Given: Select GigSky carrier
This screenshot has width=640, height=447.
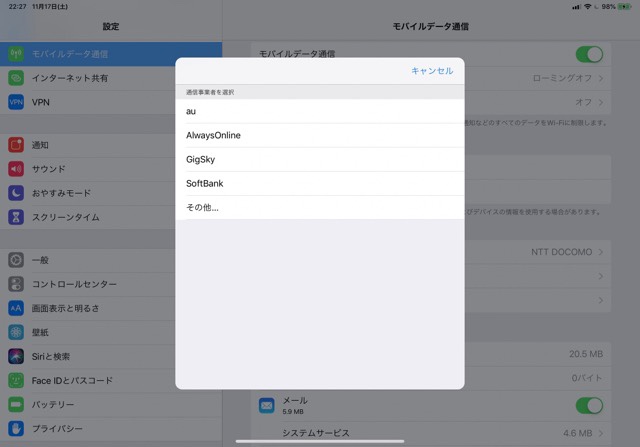Looking at the screenshot, I should coord(320,160).
